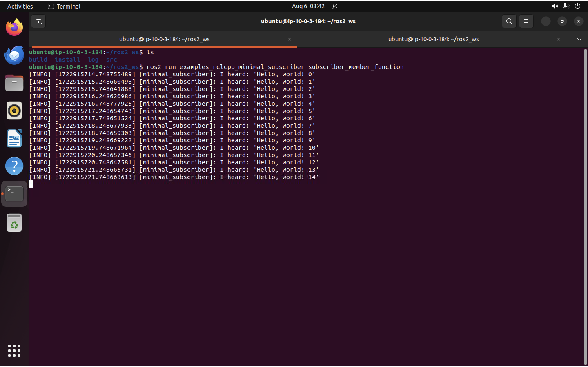
Task: Open the Trash from the dock
Action: (x=14, y=222)
